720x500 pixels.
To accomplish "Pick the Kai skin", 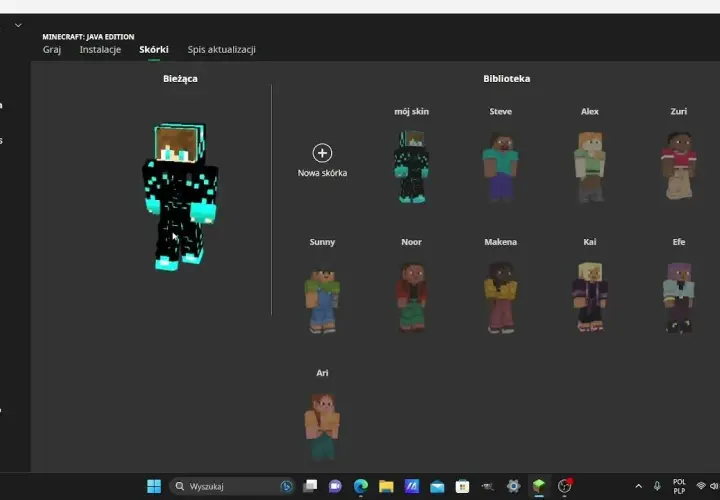I will [590, 297].
